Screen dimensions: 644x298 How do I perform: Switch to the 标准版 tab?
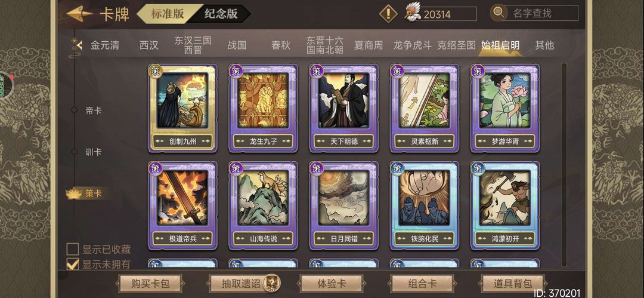167,14
